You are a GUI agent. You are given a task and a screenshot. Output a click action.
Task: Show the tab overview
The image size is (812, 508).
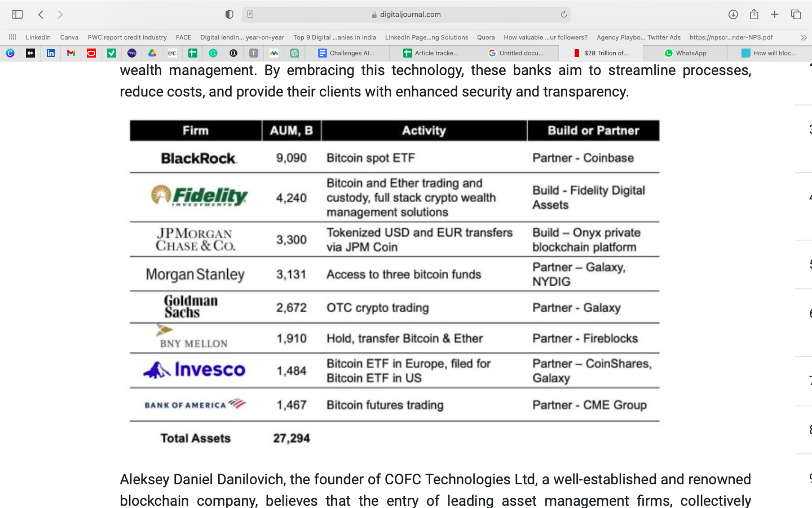click(x=796, y=15)
